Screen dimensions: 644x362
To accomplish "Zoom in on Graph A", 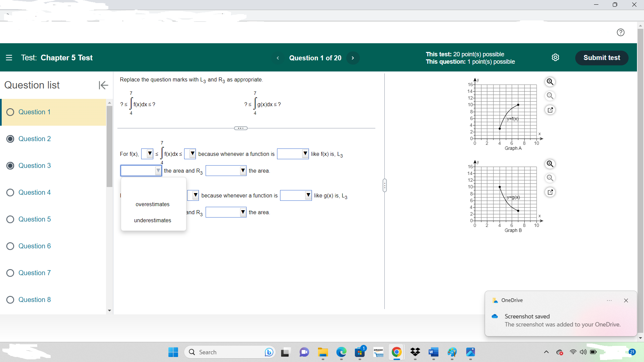I will [x=550, y=82].
